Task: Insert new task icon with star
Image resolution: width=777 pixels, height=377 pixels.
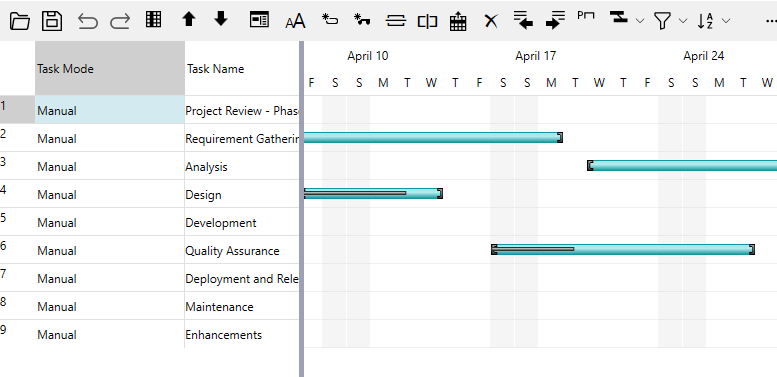Action: click(x=330, y=19)
